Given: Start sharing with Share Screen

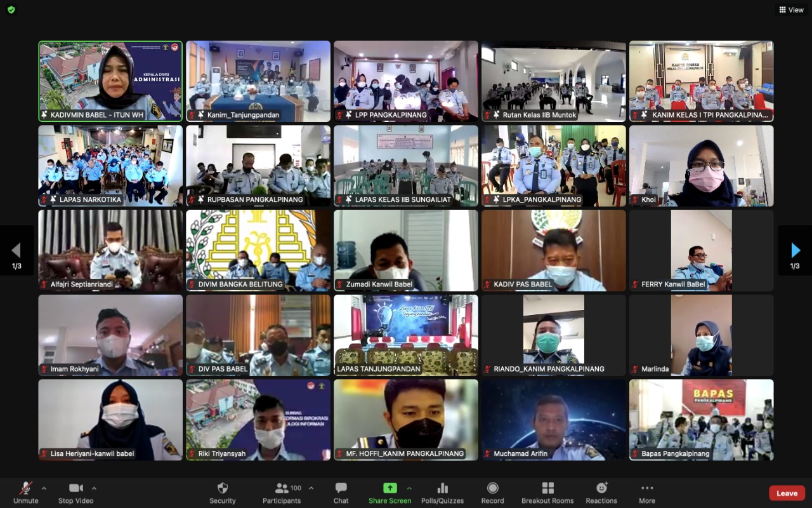Looking at the screenshot, I should (390, 492).
